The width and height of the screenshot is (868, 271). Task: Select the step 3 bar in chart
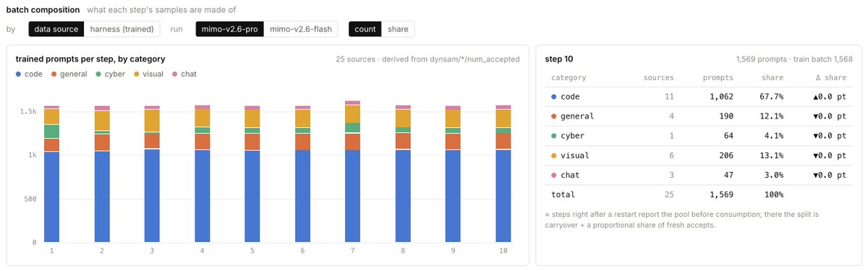152,173
